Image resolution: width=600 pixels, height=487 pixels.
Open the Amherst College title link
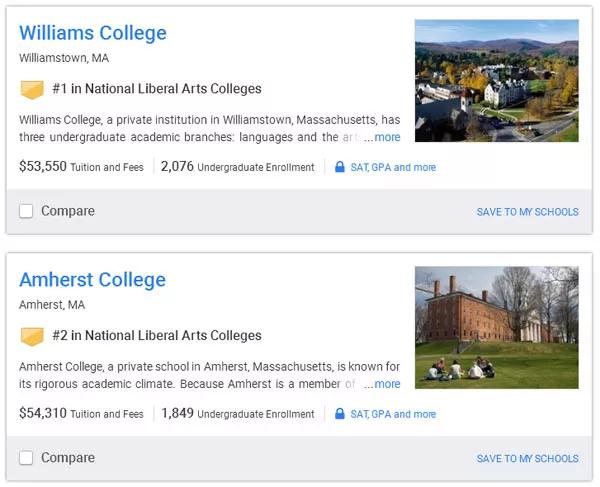point(92,280)
